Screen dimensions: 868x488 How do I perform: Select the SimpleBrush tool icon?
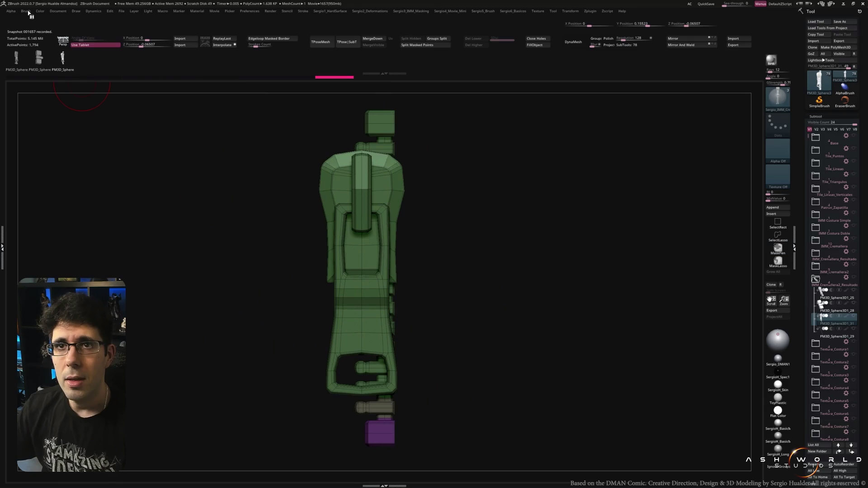coord(819,100)
